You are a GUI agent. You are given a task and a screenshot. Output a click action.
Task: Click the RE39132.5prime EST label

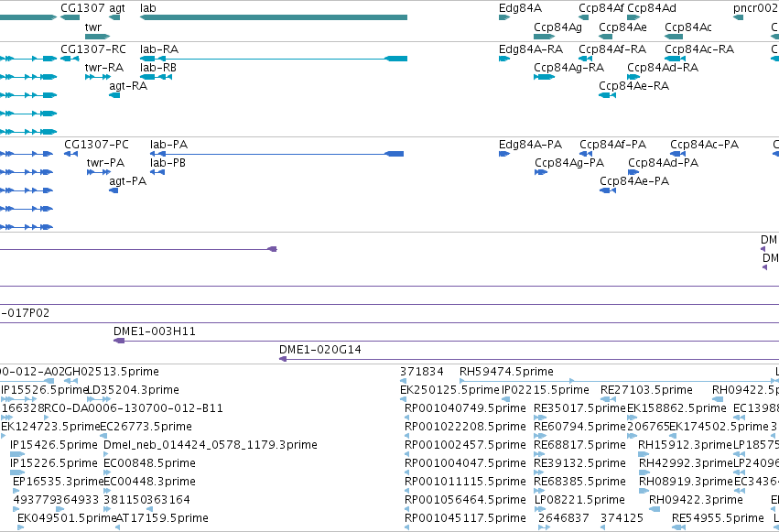579,463
